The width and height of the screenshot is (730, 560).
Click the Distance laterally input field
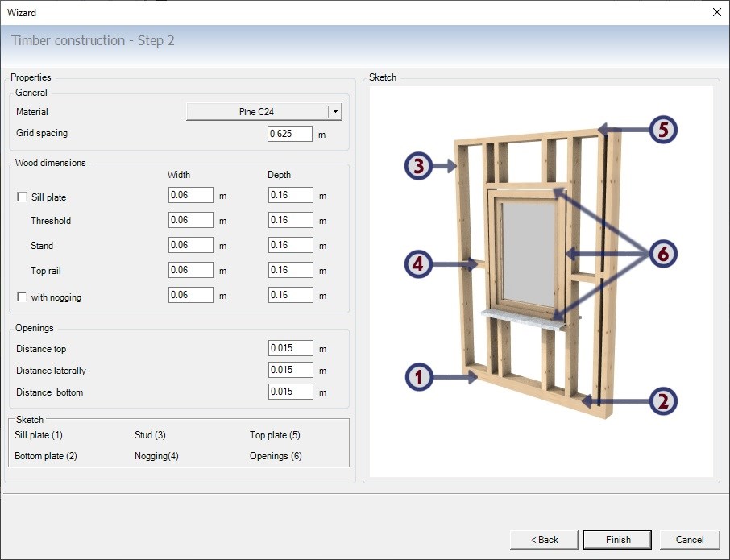[289, 371]
